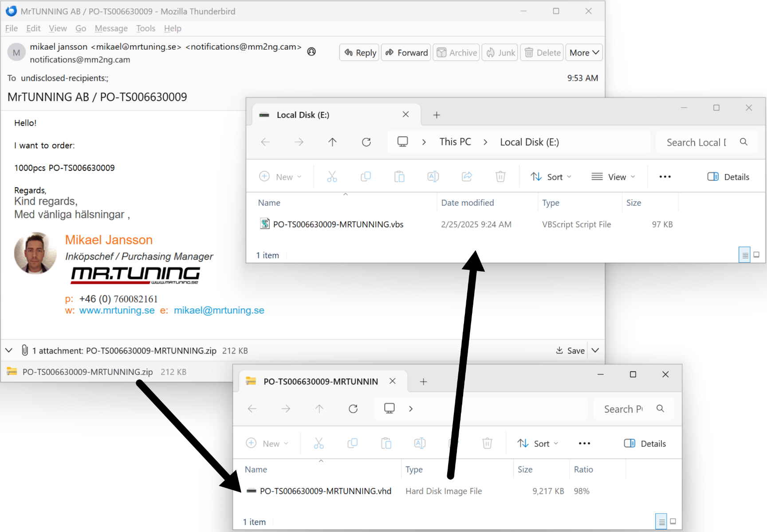This screenshot has height=532, width=767.
Task: Switch to details view in Local Disk (E:) status bar
Action: [x=745, y=255]
